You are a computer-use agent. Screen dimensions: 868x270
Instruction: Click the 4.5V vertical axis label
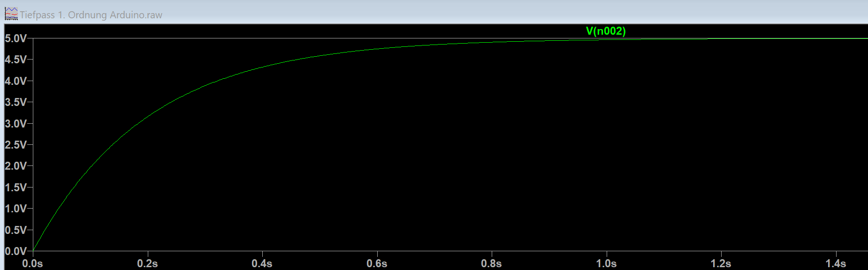(x=16, y=60)
